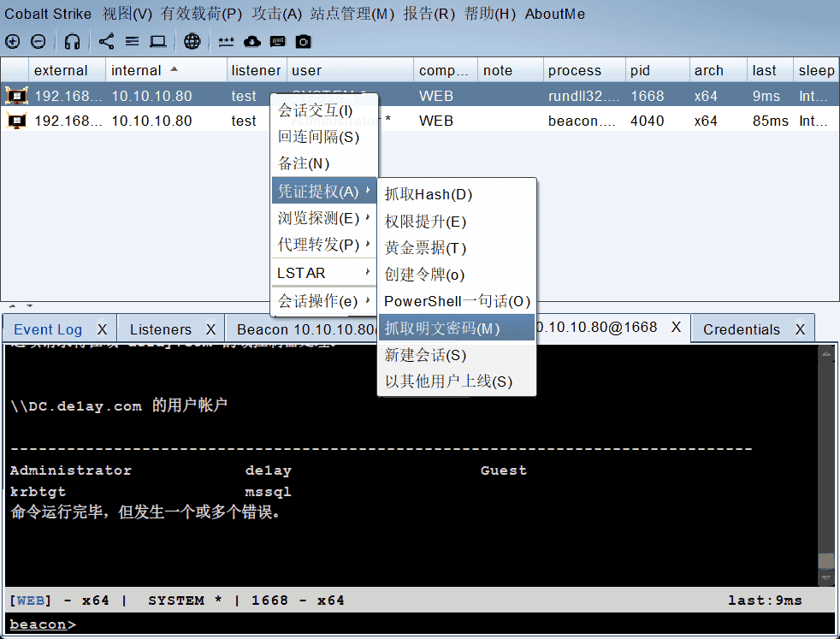Screen dimensions: 840x639
Task: Choose 抓取Hash(D) from submenu
Action: [428, 194]
